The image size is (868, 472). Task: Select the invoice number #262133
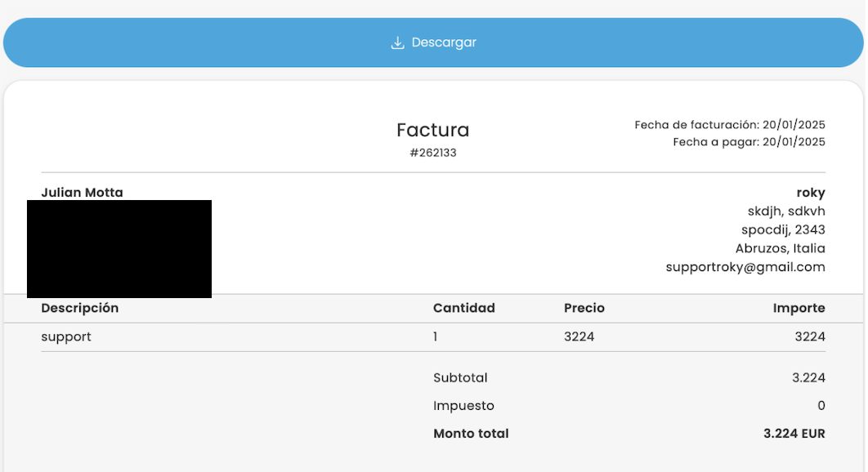click(432, 153)
